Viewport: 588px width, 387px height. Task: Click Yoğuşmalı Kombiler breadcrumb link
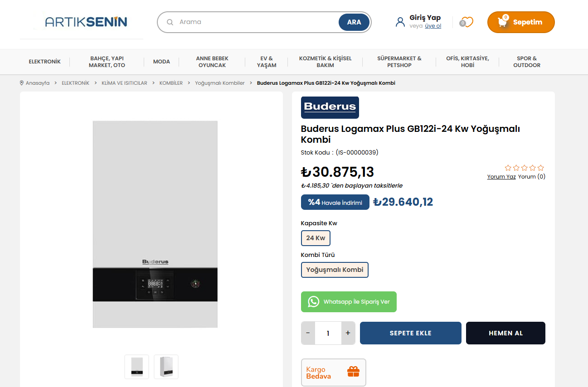pyautogui.click(x=220, y=83)
